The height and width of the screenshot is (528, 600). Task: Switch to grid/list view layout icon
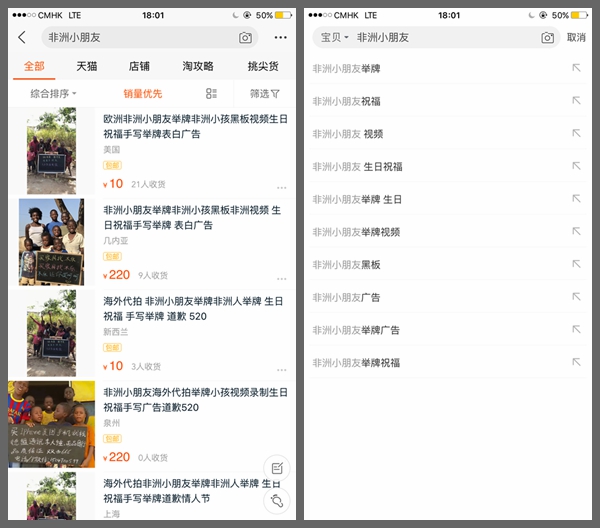211,93
